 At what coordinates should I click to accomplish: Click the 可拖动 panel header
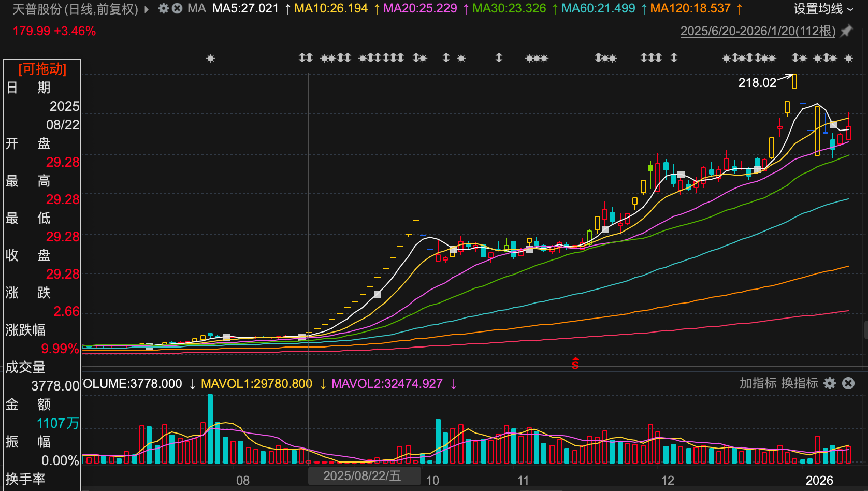point(42,69)
